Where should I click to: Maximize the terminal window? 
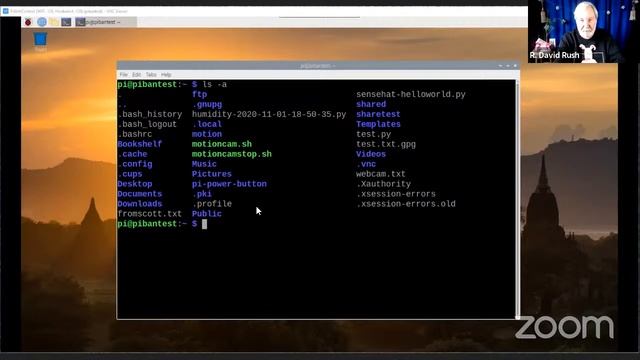508,66
